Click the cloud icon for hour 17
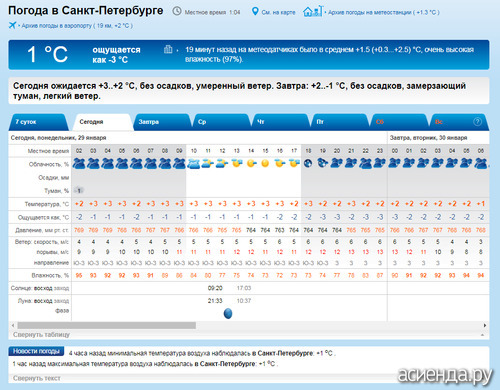 294,163
